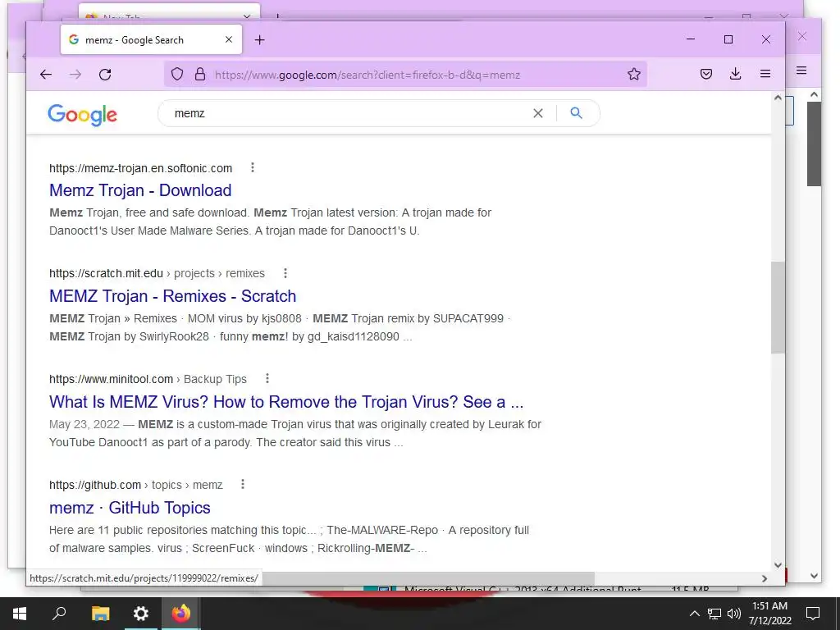Maximize the front Firefox window
840x630 pixels.
click(728, 39)
